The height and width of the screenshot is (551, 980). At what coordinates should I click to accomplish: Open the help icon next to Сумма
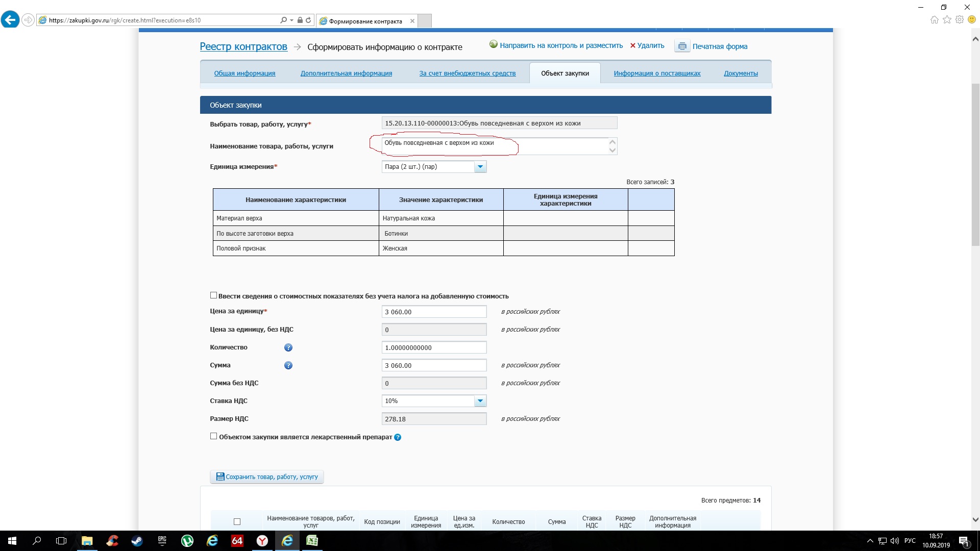coord(288,365)
